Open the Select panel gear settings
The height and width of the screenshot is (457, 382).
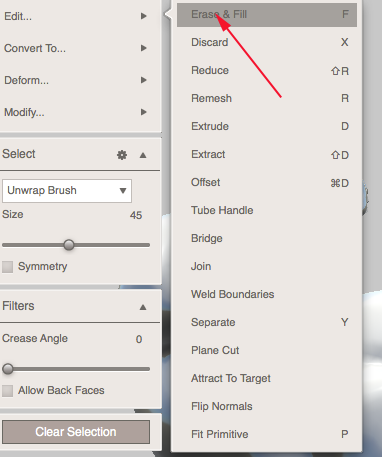[x=122, y=155]
